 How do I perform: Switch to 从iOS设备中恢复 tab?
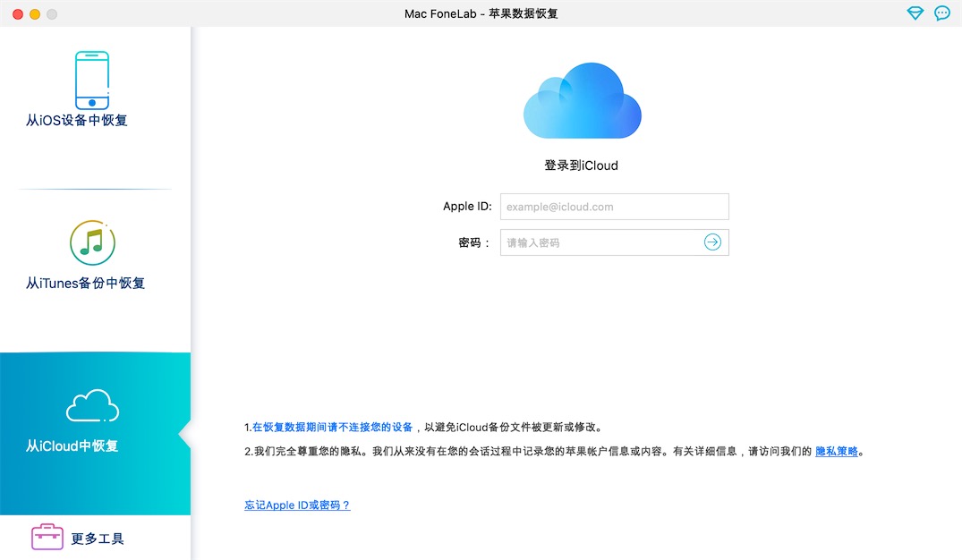pos(77,120)
